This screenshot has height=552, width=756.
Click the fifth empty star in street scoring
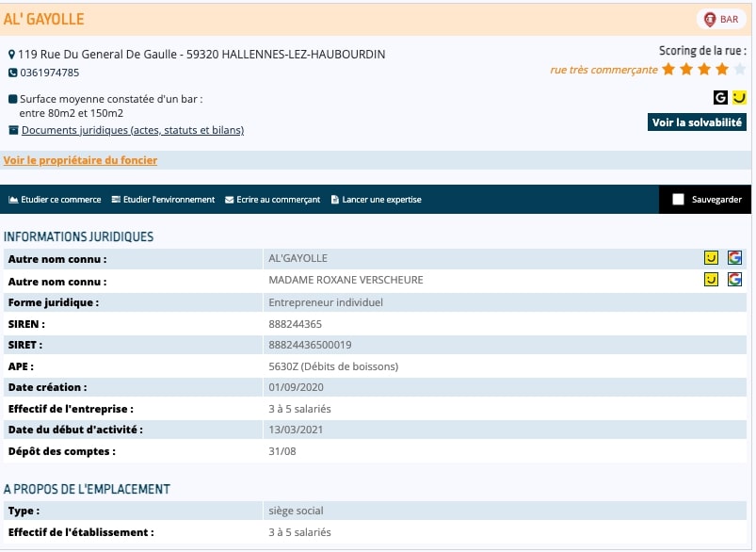pyautogui.click(x=739, y=69)
